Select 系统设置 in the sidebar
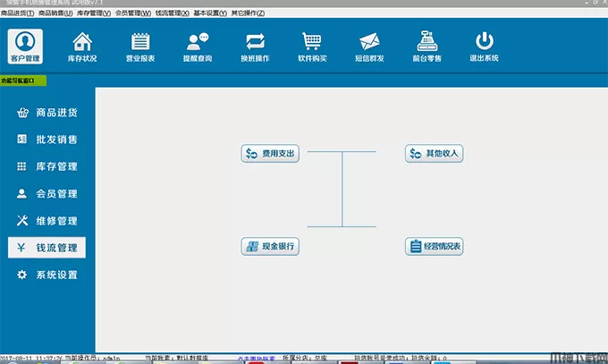This screenshot has width=608, height=364. (x=46, y=275)
